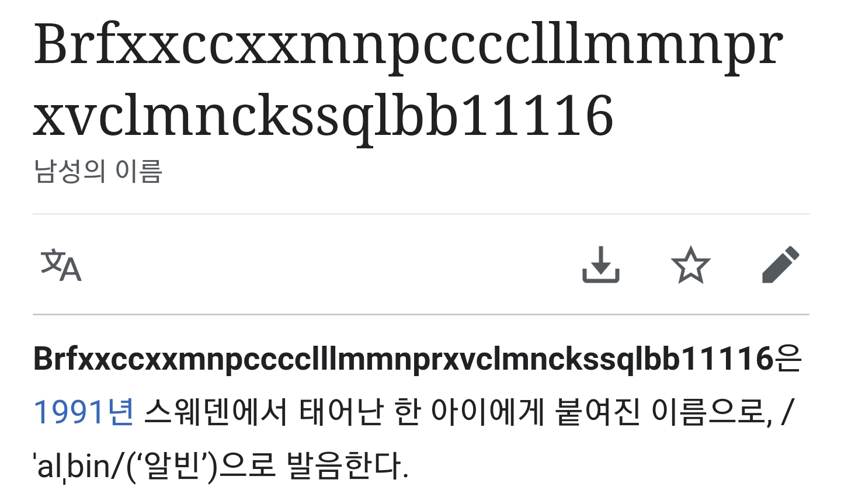The image size is (841, 504).
Task: Click the xvclmnckssqlbb11116 title second line
Action: coord(323,115)
